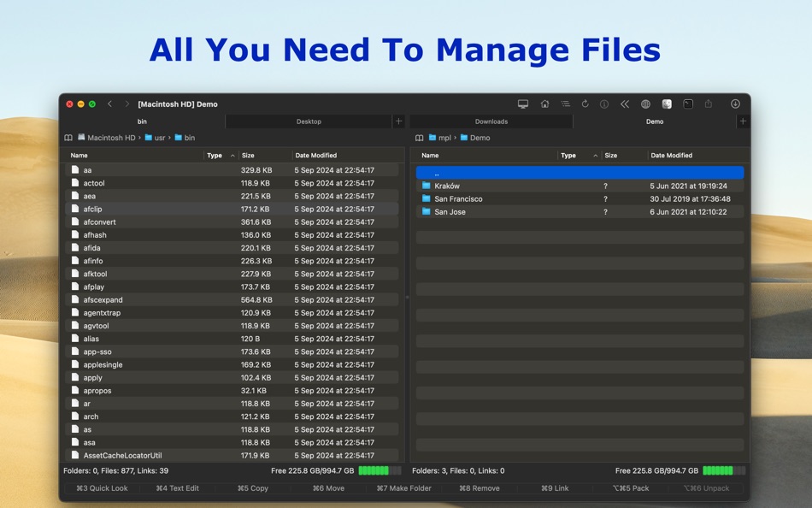Navigate back with the left arrow
The height and width of the screenshot is (508, 812).
coord(109,104)
